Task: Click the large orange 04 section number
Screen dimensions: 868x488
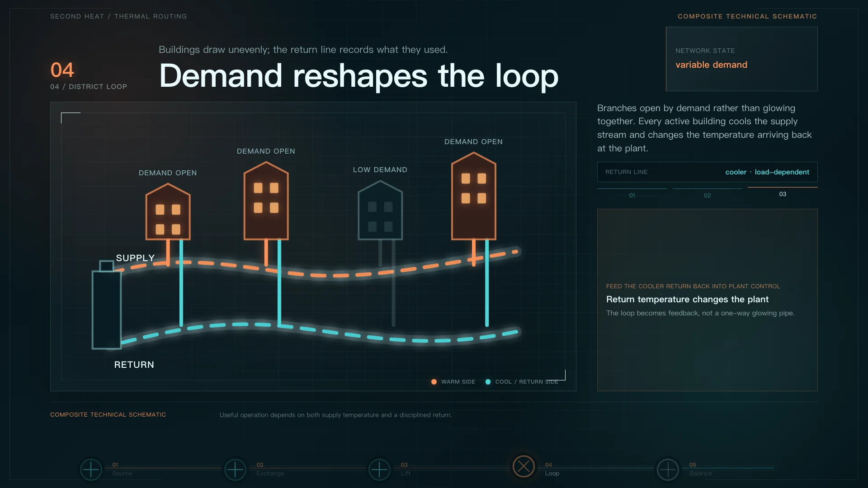Action: click(62, 70)
